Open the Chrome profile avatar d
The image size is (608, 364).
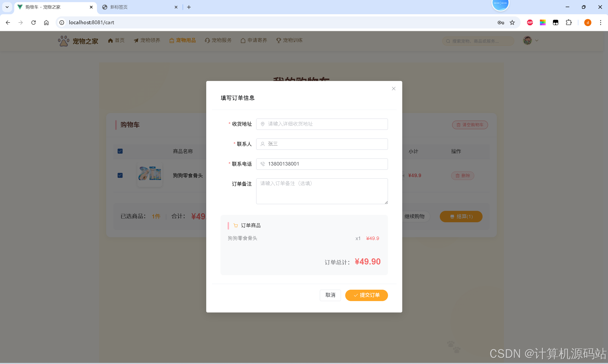587,23
